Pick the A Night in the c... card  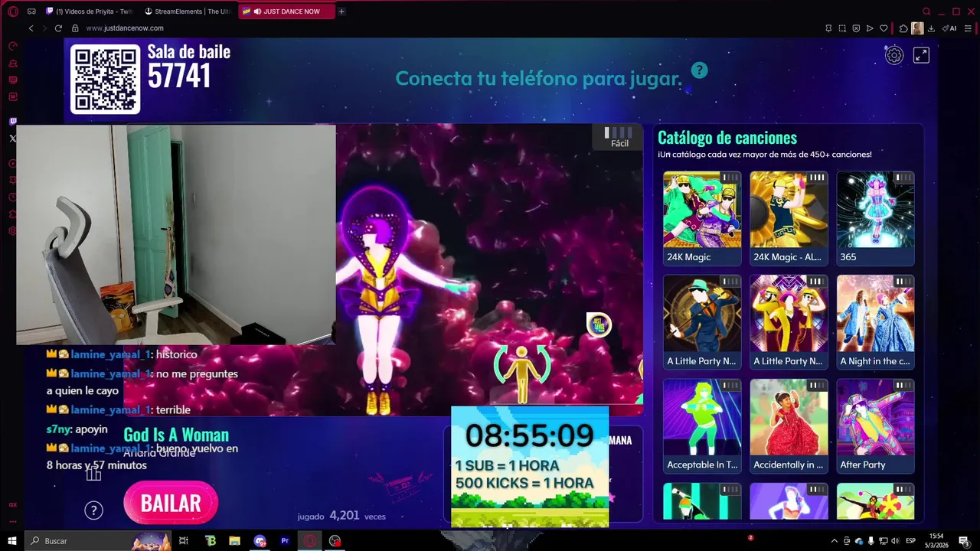[875, 322]
